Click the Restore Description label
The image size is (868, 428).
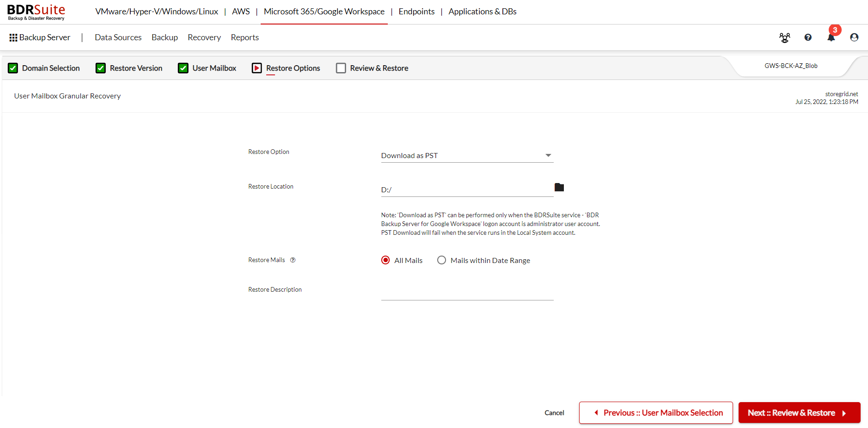coord(275,290)
